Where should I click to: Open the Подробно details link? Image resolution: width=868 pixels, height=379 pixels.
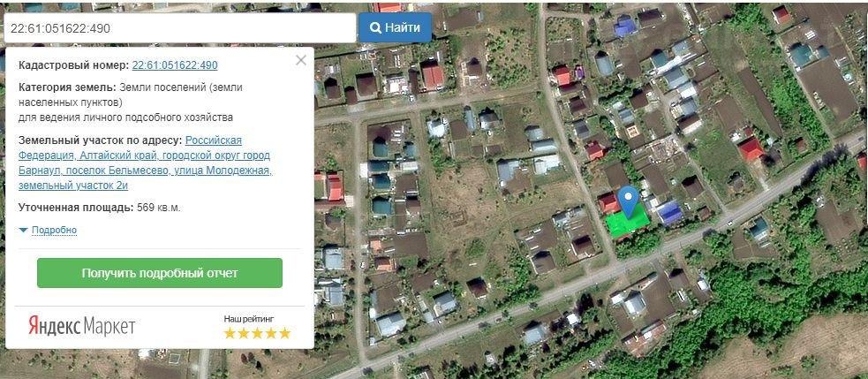pos(54,230)
